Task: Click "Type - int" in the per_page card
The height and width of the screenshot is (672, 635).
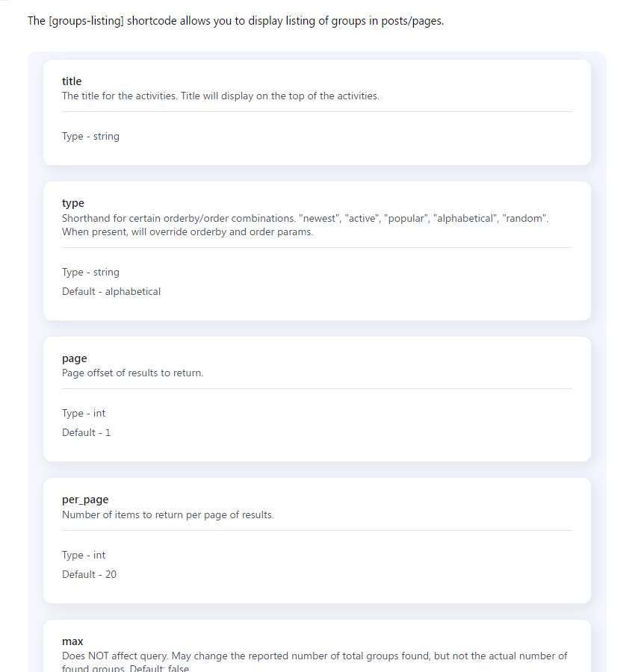Action: [84, 556]
